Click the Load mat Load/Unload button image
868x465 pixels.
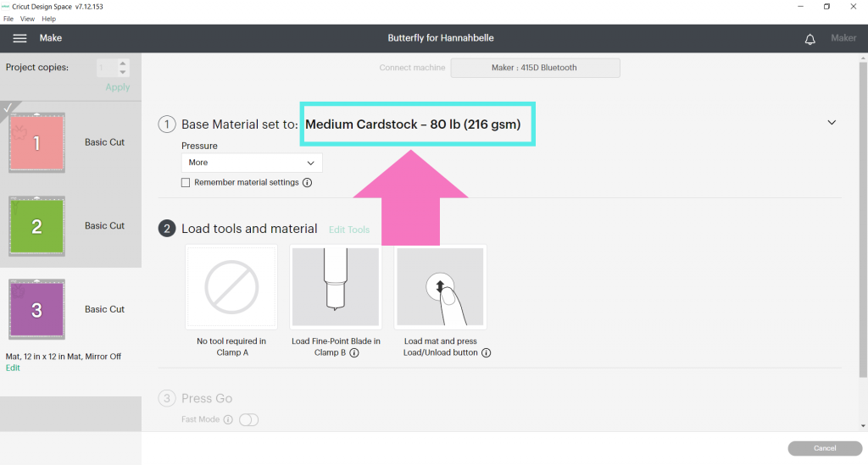pyautogui.click(x=440, y=287)
